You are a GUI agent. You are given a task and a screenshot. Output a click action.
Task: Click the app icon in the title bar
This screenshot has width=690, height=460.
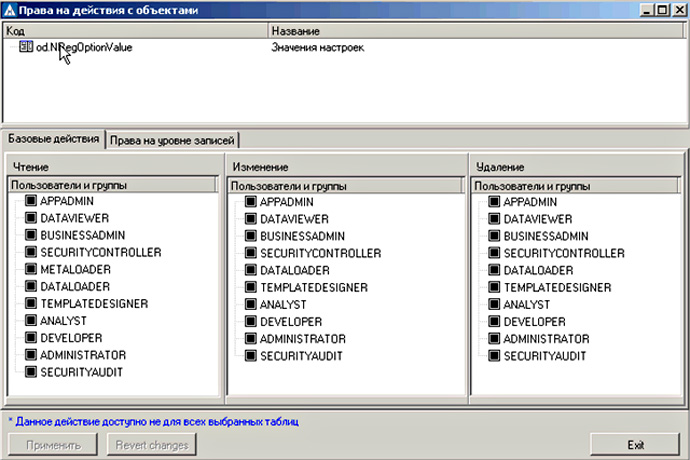click(x=11, y=10)
